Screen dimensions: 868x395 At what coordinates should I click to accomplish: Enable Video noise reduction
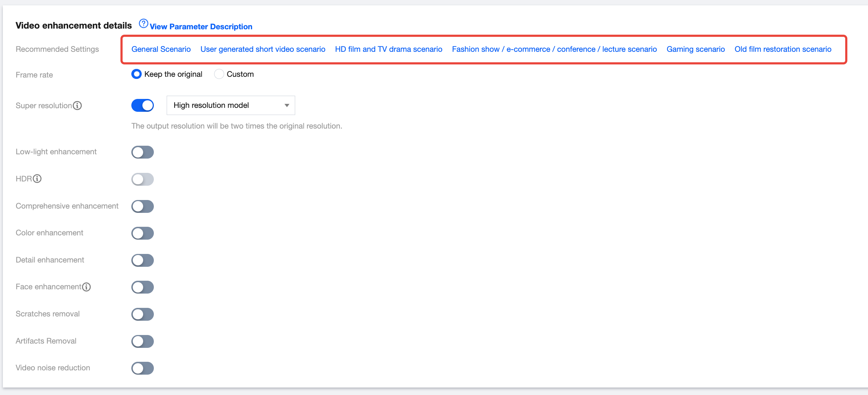coord(142,368)
